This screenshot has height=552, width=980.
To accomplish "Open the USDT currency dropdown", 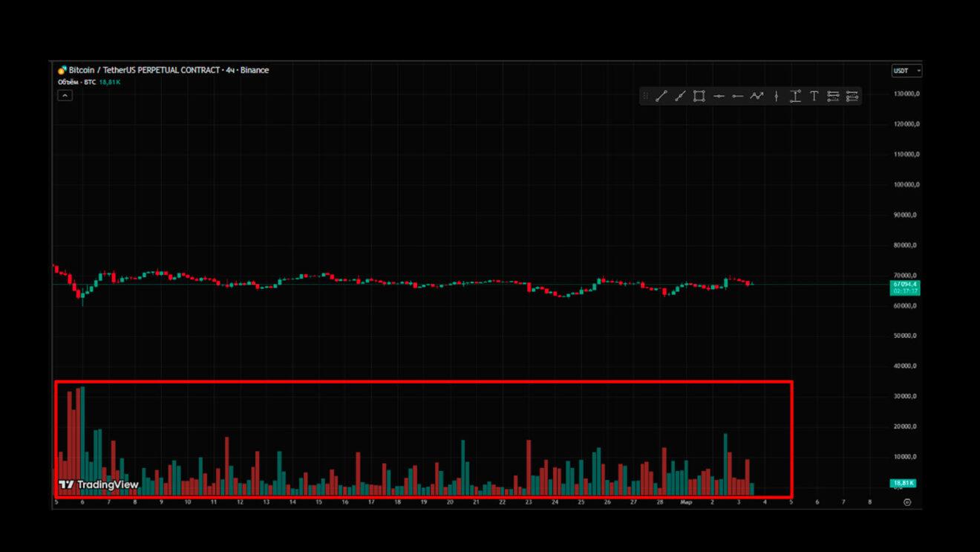I will coord(906,71).
